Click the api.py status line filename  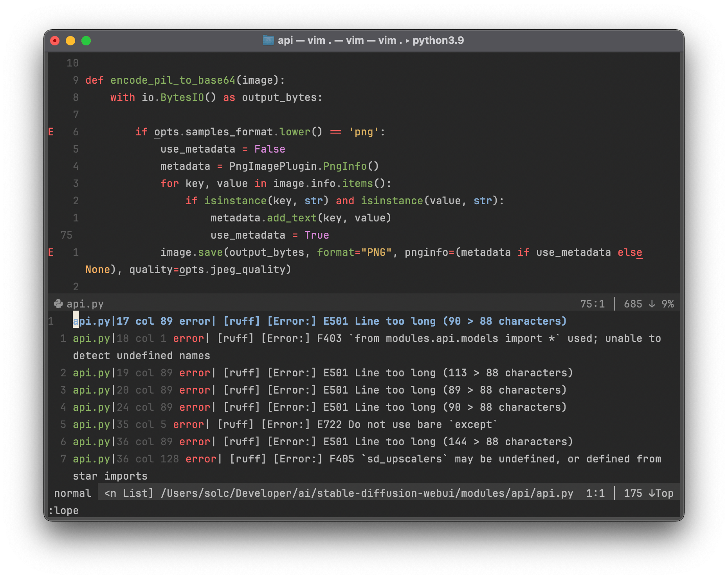coord(85,304)
